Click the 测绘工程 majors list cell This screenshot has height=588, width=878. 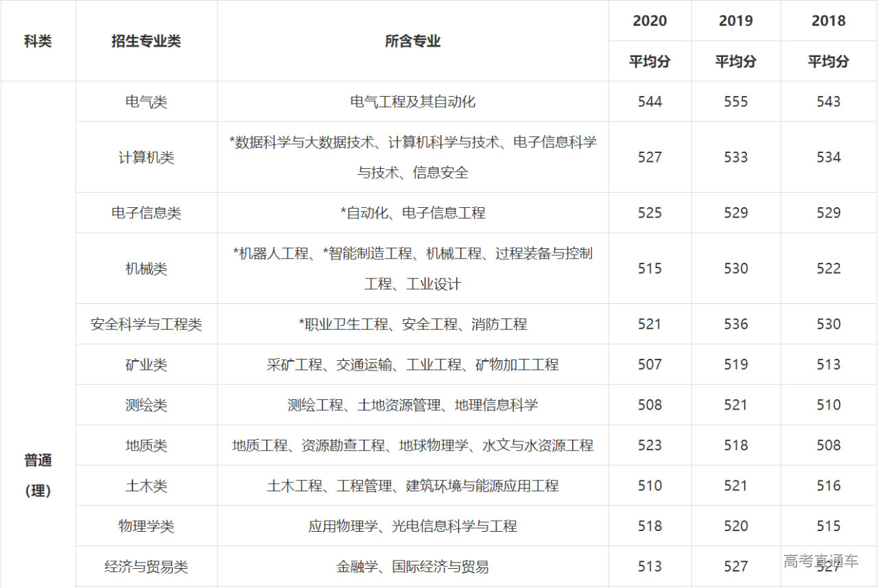click(x=412, y=405)
